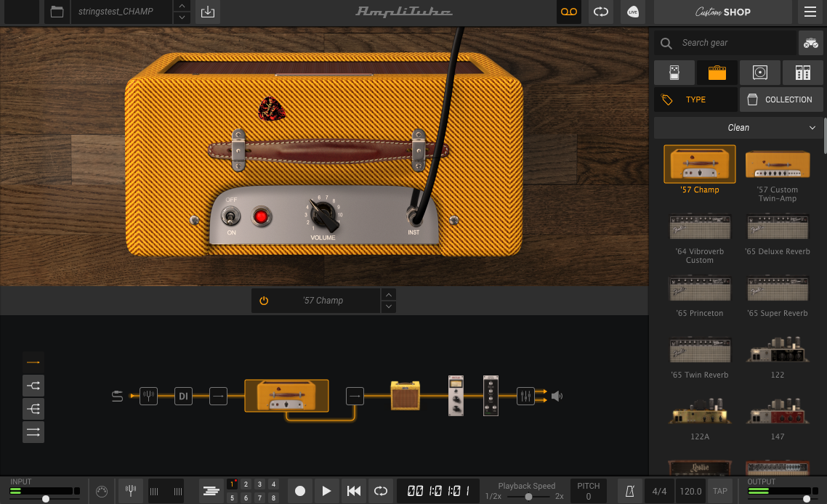827x504 pixels.
Task: Select single serial chain routing icon
Action: (x=33, y=362)
